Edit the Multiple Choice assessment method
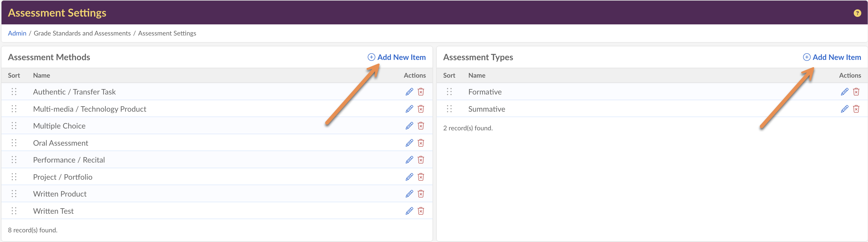Image resolution: width=868 pixels, height=242 pixels. 409,126
